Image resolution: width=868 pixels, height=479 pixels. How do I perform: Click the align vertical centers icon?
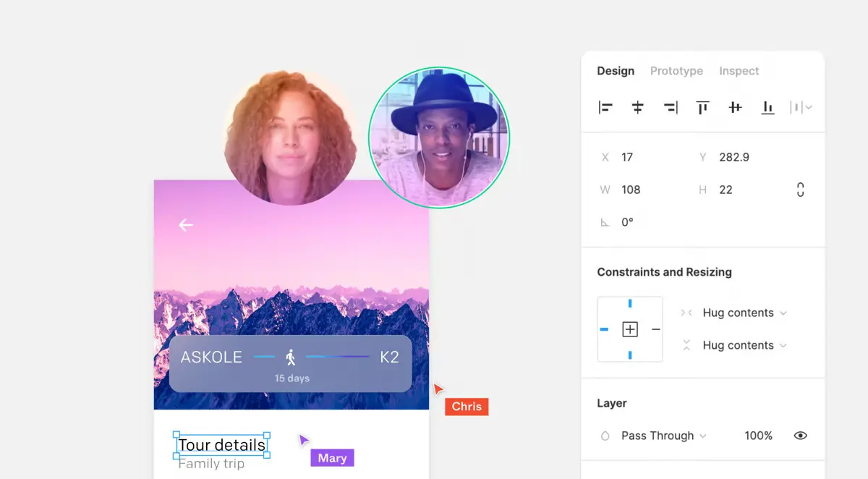(x=735, y=108)
